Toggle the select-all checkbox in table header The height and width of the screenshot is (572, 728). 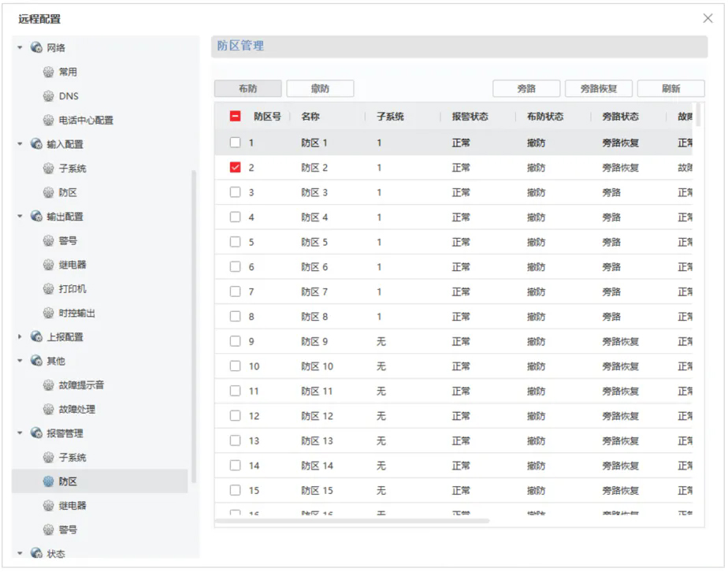click(x=235, y=117)
